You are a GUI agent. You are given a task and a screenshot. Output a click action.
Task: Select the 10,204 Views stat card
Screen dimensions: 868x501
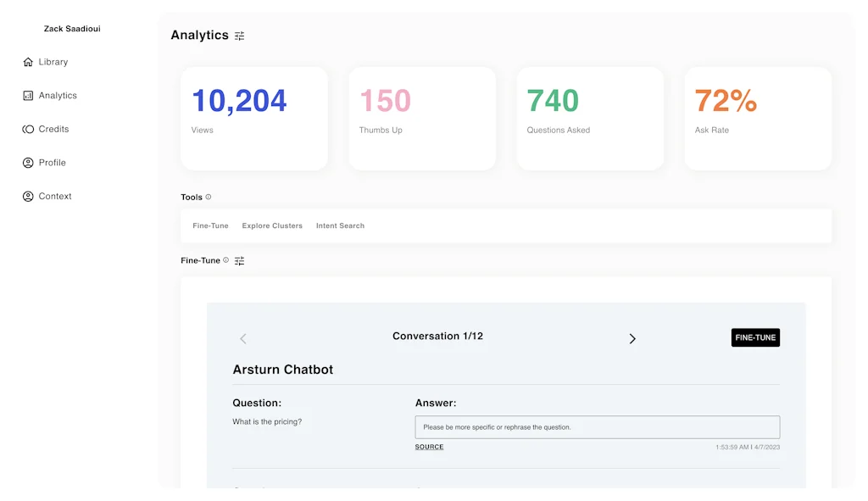point(253,118)
